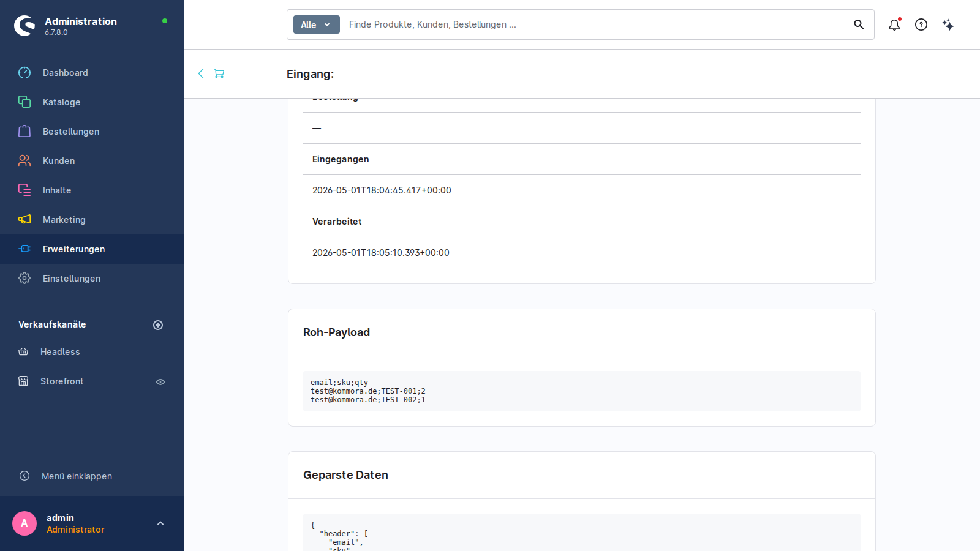Add a new Verkaufskanal with plus icon
Image resolution: width=980 pixels, height=551 pixels.
click(158, 325)
